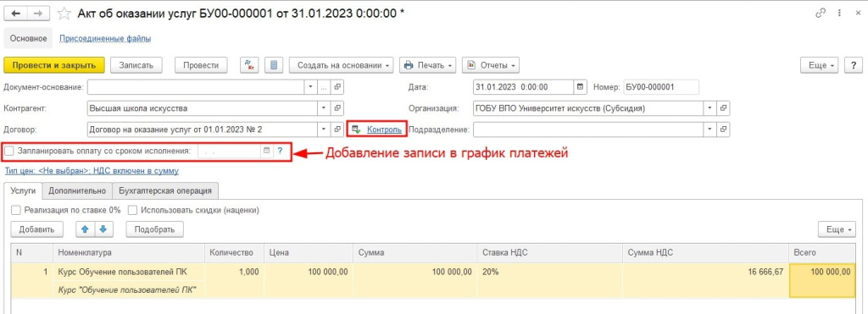The width and height of the screenshot is (868, 314).
Task: Open Присоединенные файлы section
Action: coord(105,39)
